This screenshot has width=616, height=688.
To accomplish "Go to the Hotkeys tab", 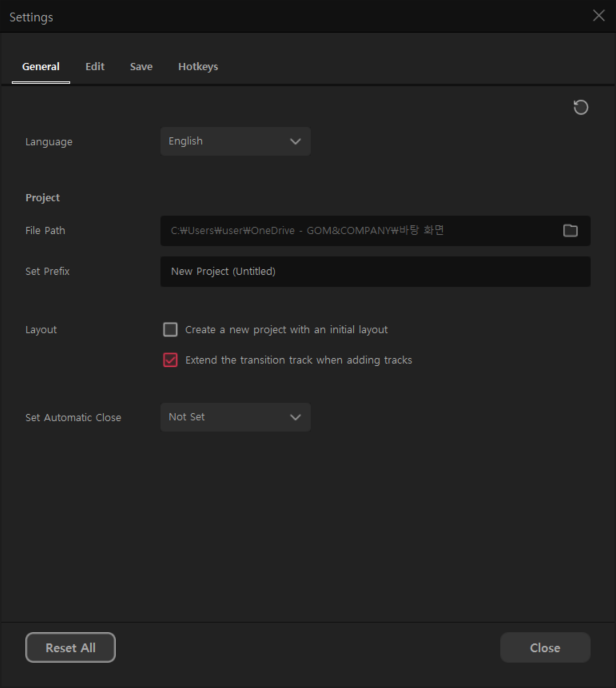I will tap(198, 67).
